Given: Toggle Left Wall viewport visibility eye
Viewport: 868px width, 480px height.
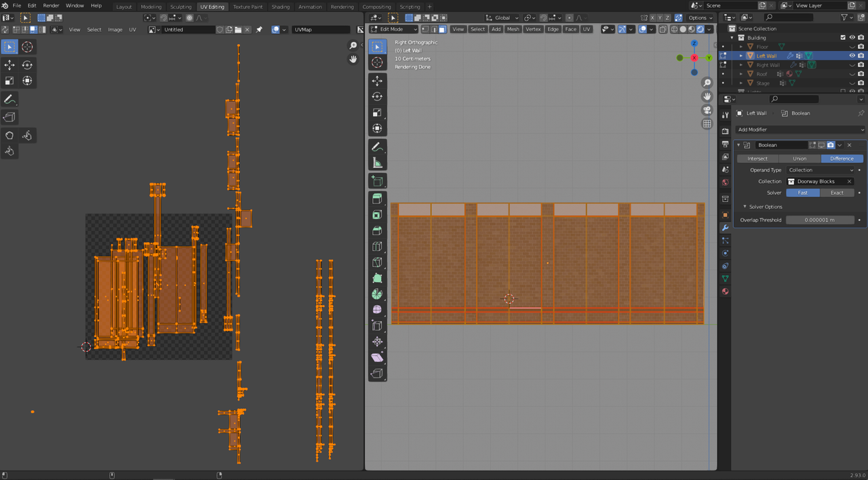Looking at the screenshot, I should [x=852, y=56].
